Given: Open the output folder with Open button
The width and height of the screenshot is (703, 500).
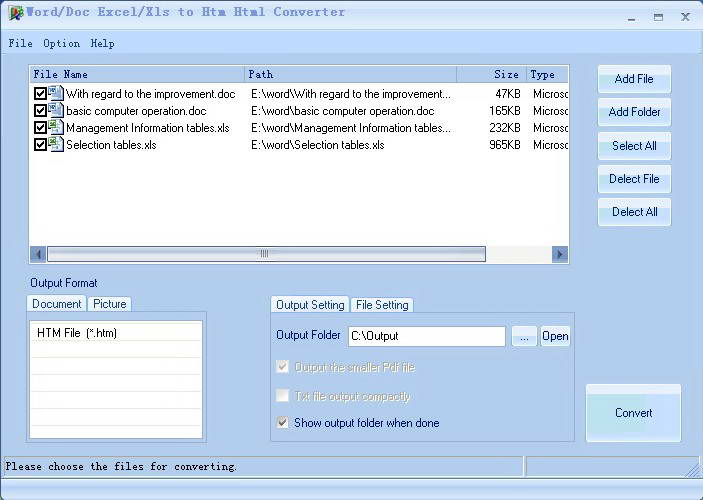Looking at the screenshot, I should (x=555, y=336).
